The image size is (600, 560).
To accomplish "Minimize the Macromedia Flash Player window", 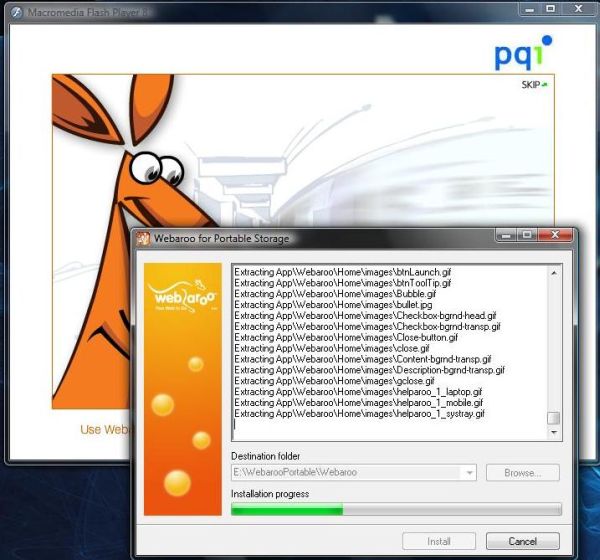I will coord(530,9).
